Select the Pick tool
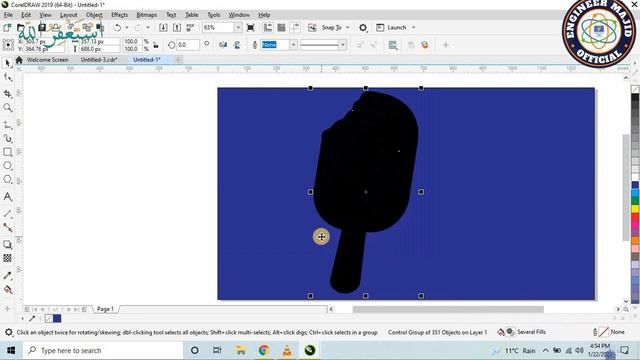This screenshot has height=360, width=640. click(x=7, y=62)
